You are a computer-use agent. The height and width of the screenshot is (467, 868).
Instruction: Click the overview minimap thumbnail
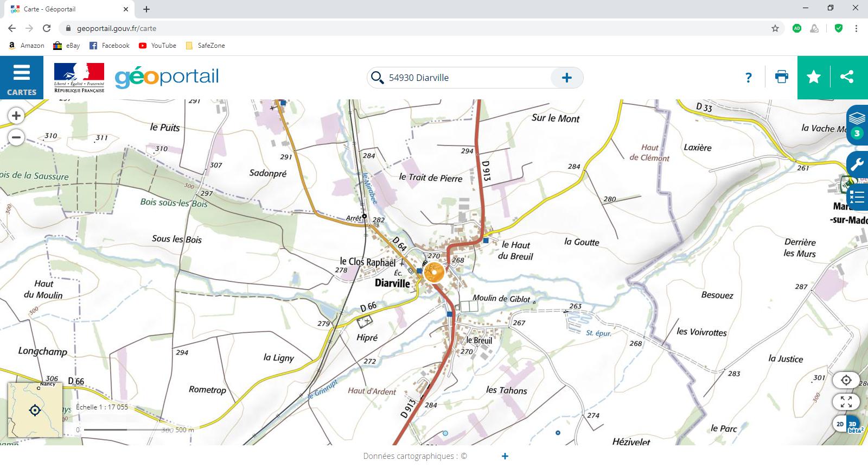click(35, 410)
